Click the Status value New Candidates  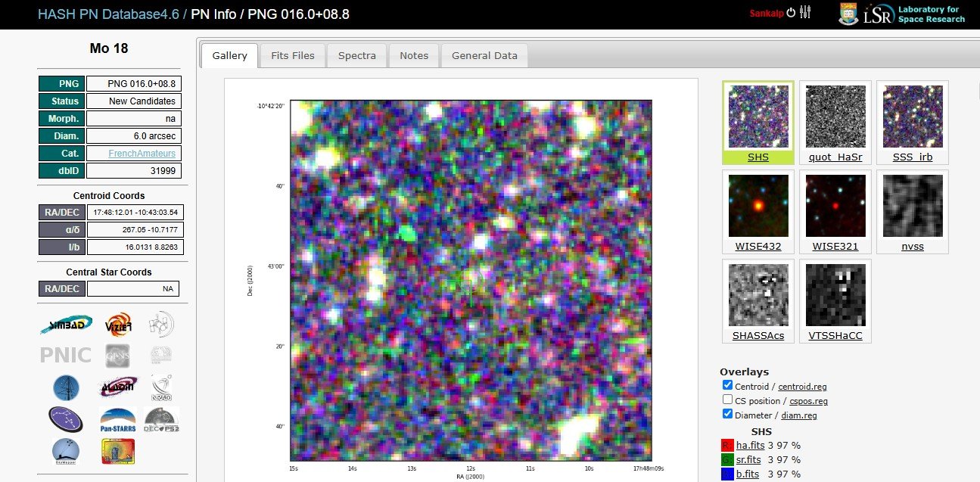(134, 101)
